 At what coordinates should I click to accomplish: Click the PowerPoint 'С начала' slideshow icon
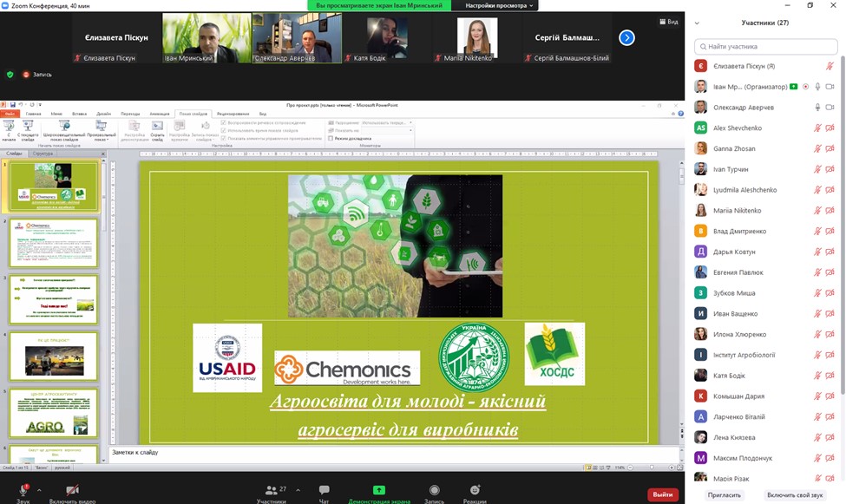tap(9, 127)
